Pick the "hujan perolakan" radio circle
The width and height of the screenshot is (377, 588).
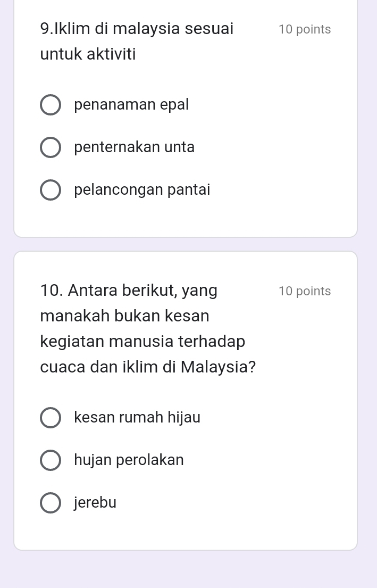pos(51,460)
